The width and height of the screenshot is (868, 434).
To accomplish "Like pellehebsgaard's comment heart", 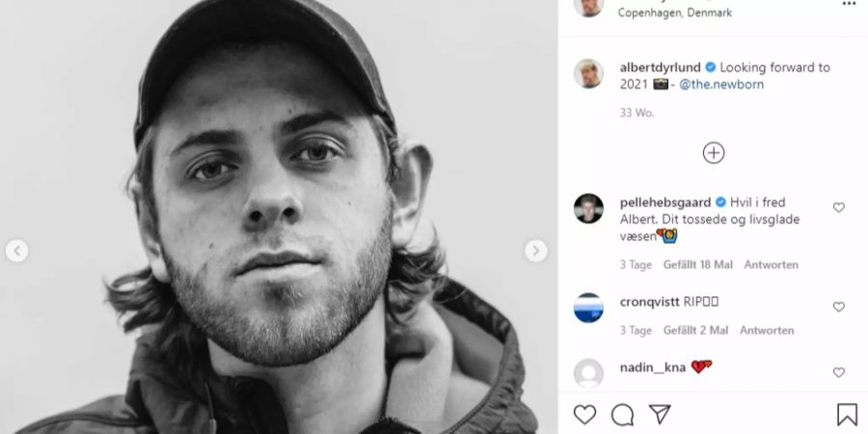I will pyautogui.click(x=839, y=207).
